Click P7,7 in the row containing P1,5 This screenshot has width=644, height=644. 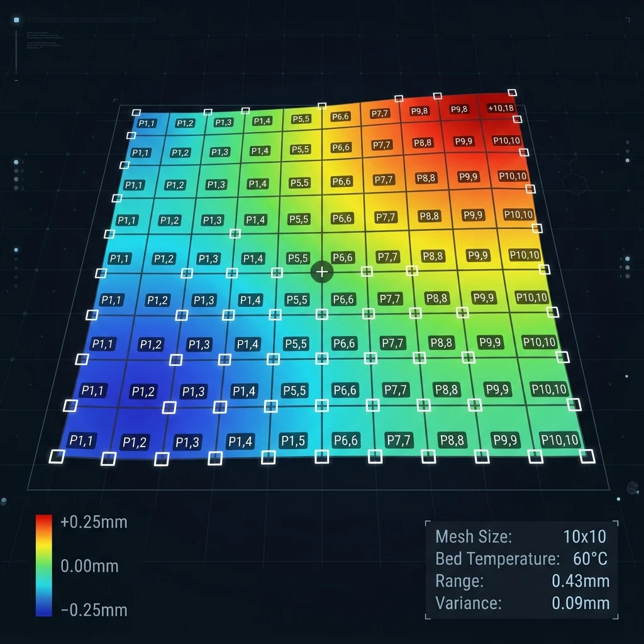click(x=399, y=440)
